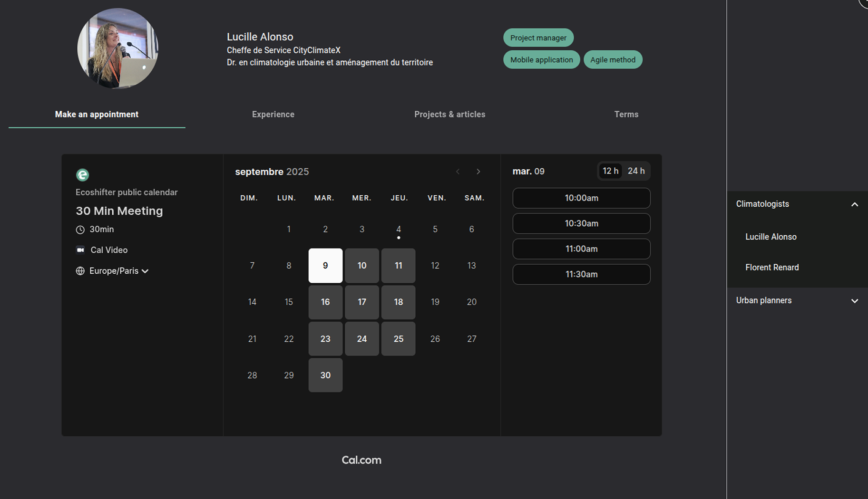Switch time format to 24 h

[x=636, y=171]
